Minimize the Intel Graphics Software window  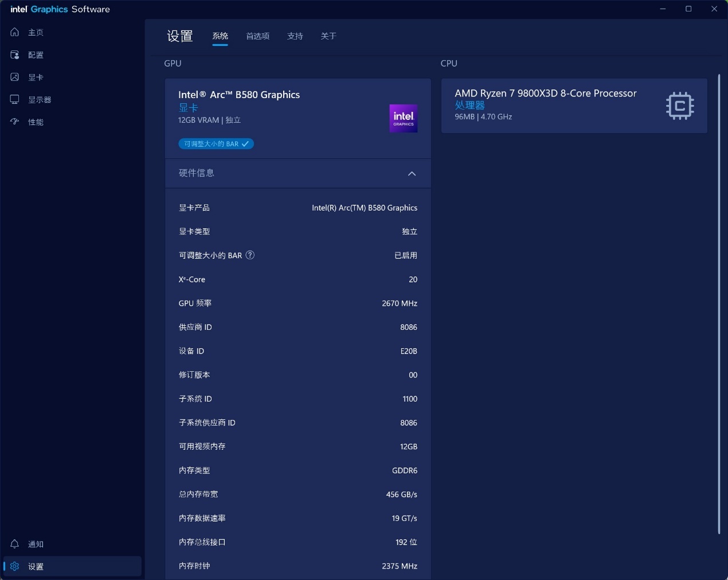pos(663,9)
